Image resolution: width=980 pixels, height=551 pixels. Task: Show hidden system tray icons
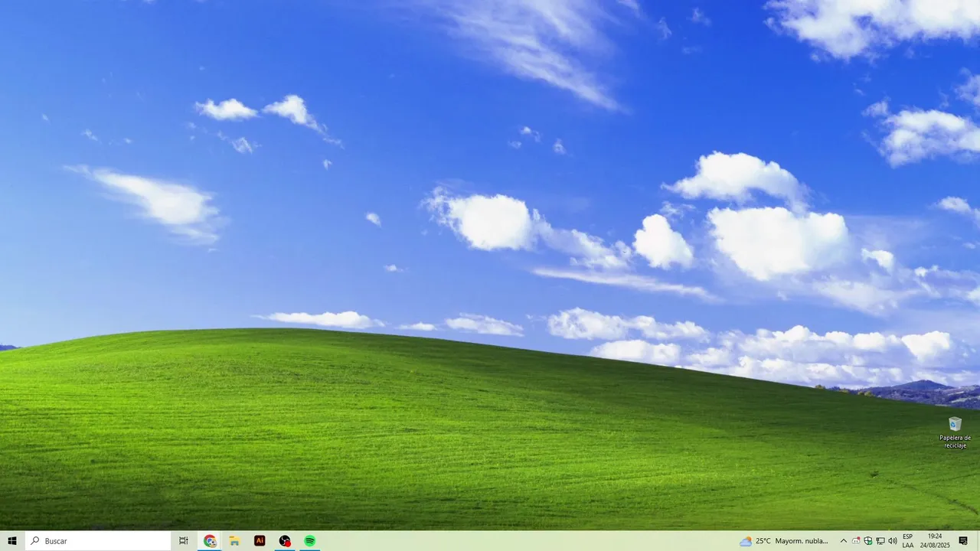pyautogui.click(x=844, y=541)
